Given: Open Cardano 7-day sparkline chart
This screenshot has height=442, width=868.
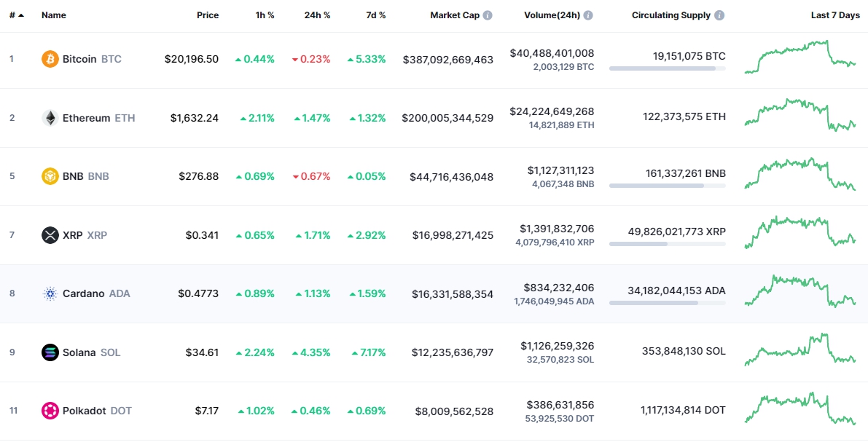Looking at the screenshot, I should click(800, 291).
